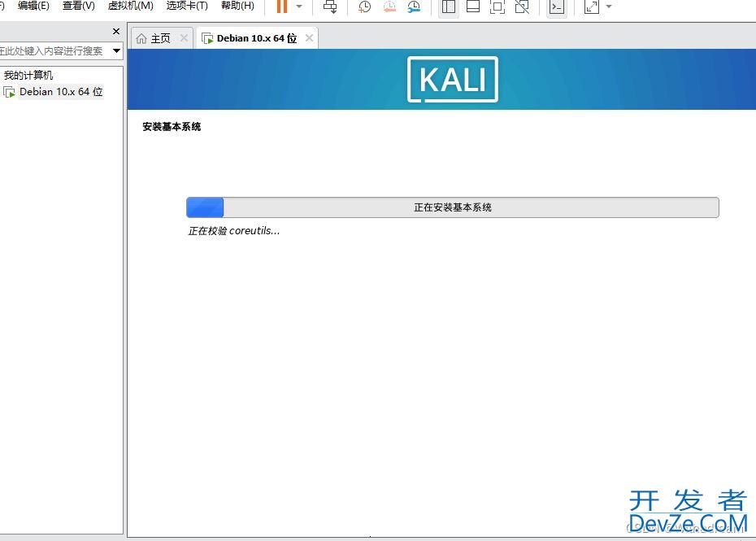The height and width of the screenshot is (541, 756).
Task: Click the 安装基本系统 heading text
Action: (x=172, y=127)
